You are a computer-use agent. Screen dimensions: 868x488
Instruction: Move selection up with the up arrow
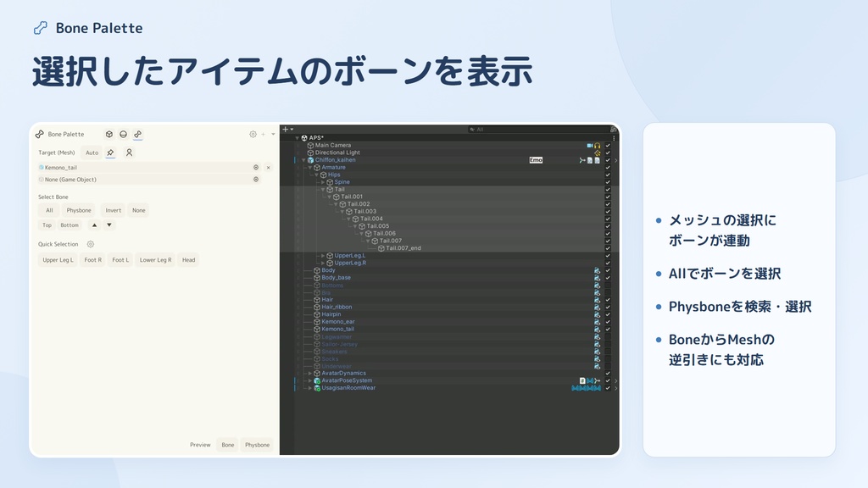pos(94,225)
